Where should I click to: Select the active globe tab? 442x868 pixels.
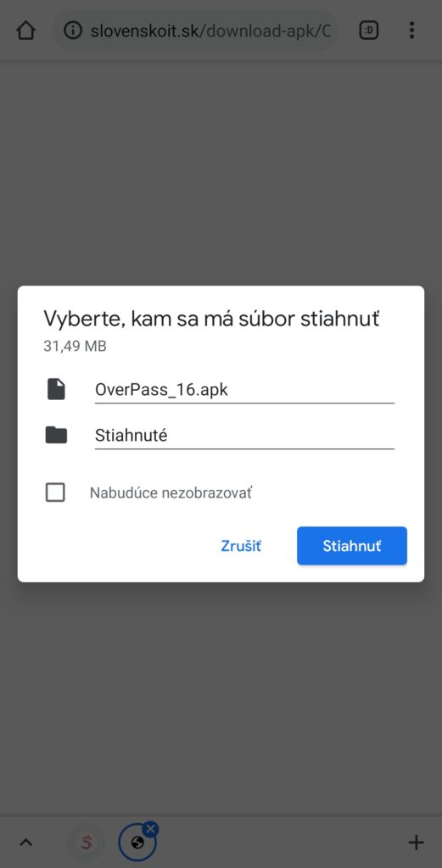coord(137,843)
